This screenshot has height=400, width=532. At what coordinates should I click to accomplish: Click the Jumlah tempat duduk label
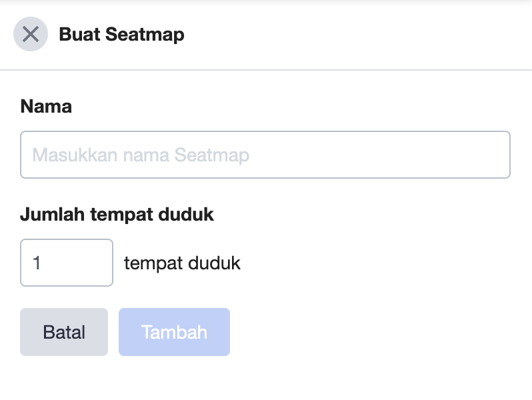117,215
